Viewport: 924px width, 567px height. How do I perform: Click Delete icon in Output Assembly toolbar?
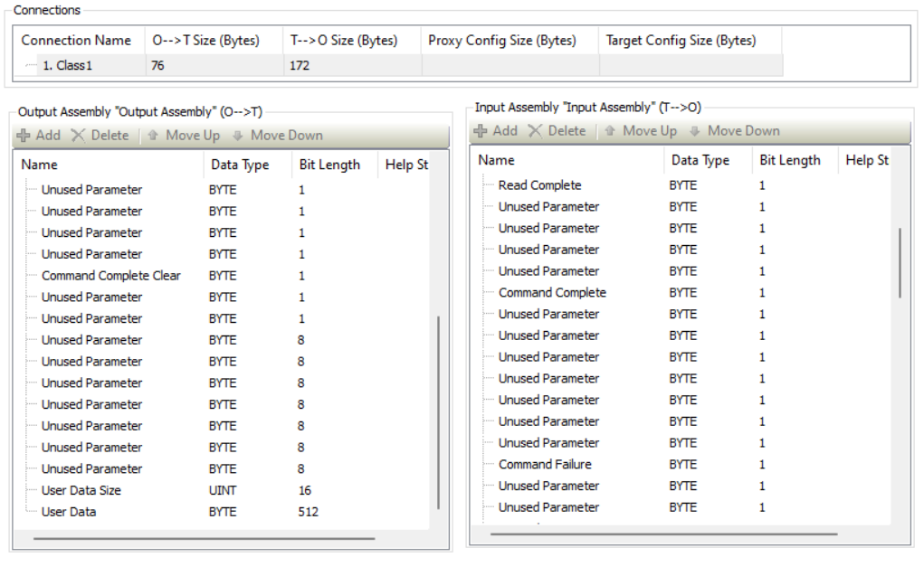tap(78, 136)
